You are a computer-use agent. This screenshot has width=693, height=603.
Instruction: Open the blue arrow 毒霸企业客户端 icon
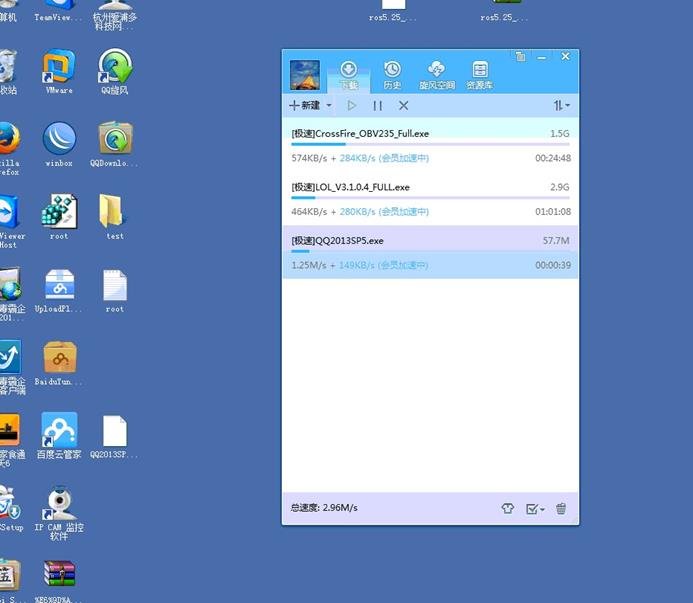pos(12,367)
